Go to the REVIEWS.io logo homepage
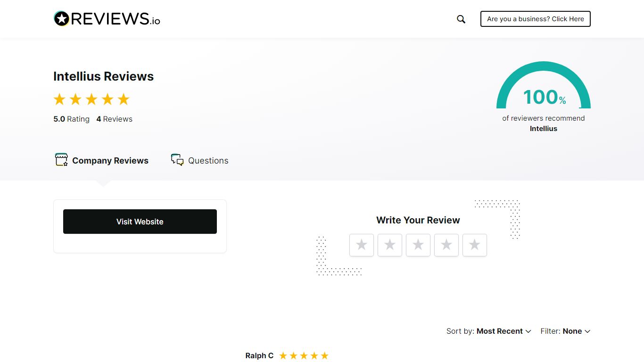This screenshot has height=362, width=644. coord(107,19)
